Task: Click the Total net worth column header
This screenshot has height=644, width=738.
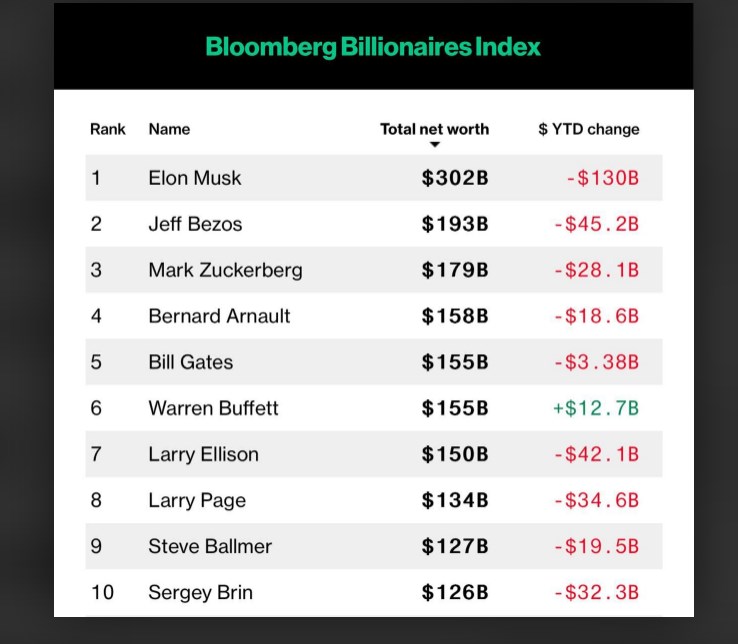Action: point(434,129)
